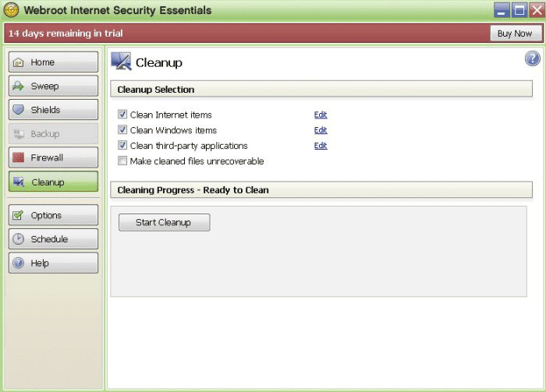Click the Schedule clock icon
546x392 pixels.
18,239
